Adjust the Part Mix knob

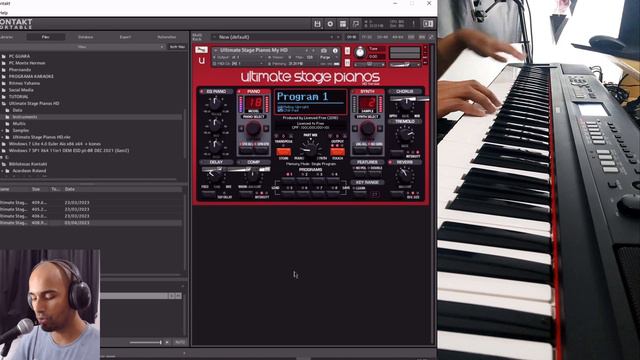pyautogui.click(x=310, y=149)
